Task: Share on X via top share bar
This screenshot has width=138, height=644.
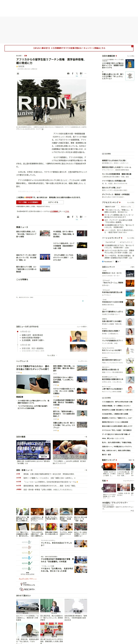Action: (77, 74)
